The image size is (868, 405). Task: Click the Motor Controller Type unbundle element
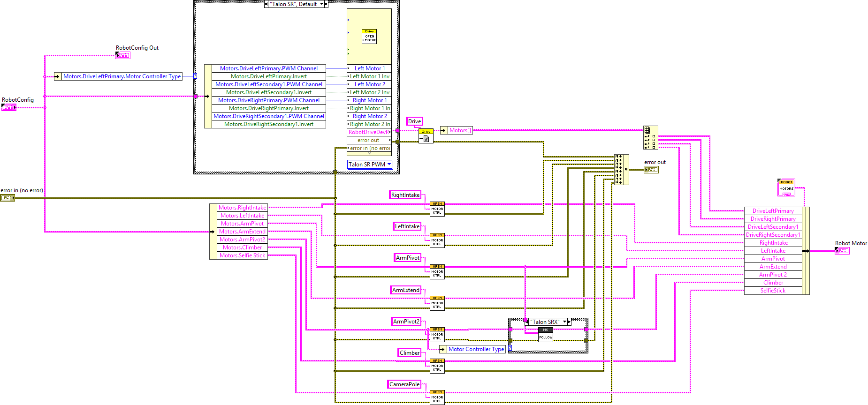[476, 349]
